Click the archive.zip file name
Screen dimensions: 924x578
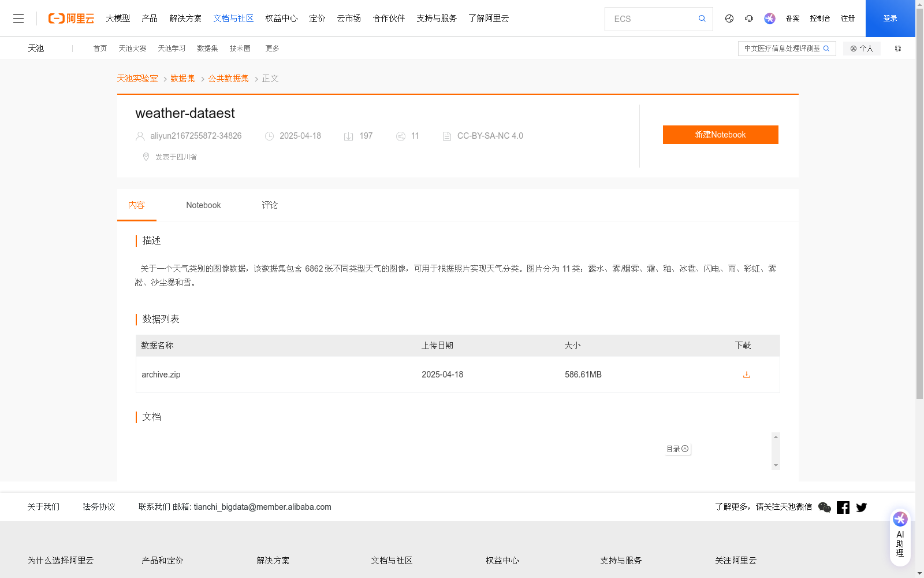coord(161,375)
